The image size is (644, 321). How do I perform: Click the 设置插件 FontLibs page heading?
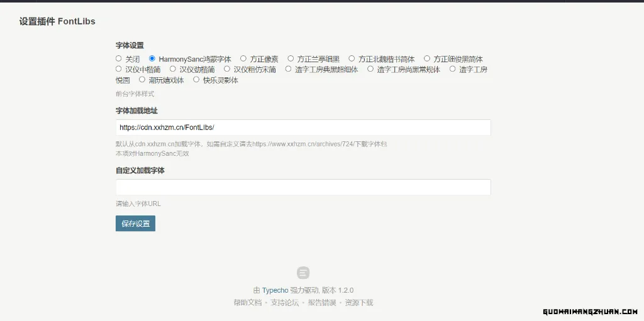(57, 21)
